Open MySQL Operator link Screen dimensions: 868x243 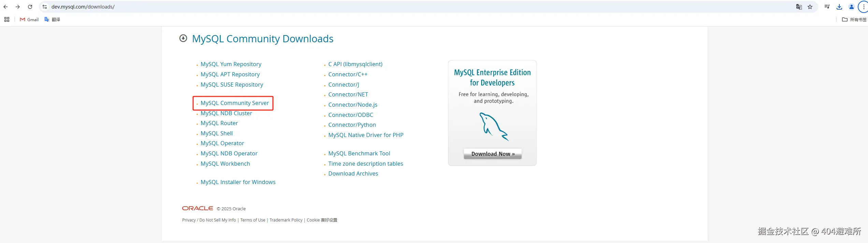point(222,143)
